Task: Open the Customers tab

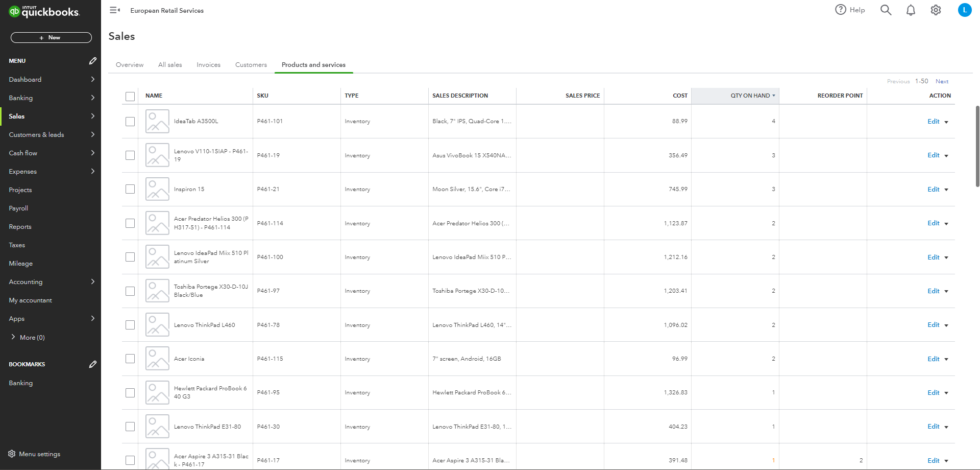Action: (251, 65)
